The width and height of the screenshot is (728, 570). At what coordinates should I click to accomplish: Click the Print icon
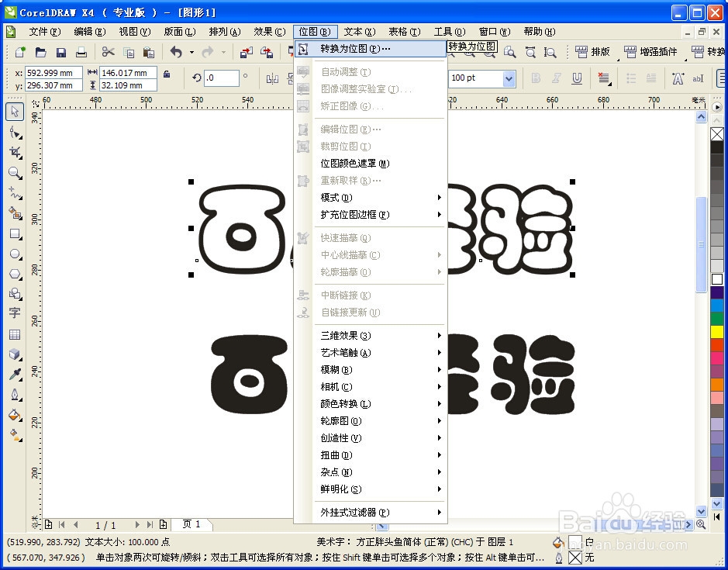(x=81, y=52)
